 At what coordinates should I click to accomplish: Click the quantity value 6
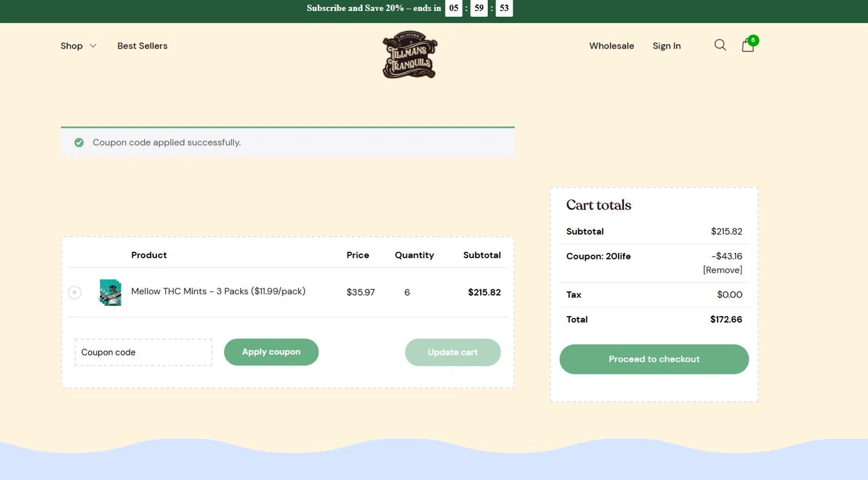pyautogui.click(x=407, y=292)
